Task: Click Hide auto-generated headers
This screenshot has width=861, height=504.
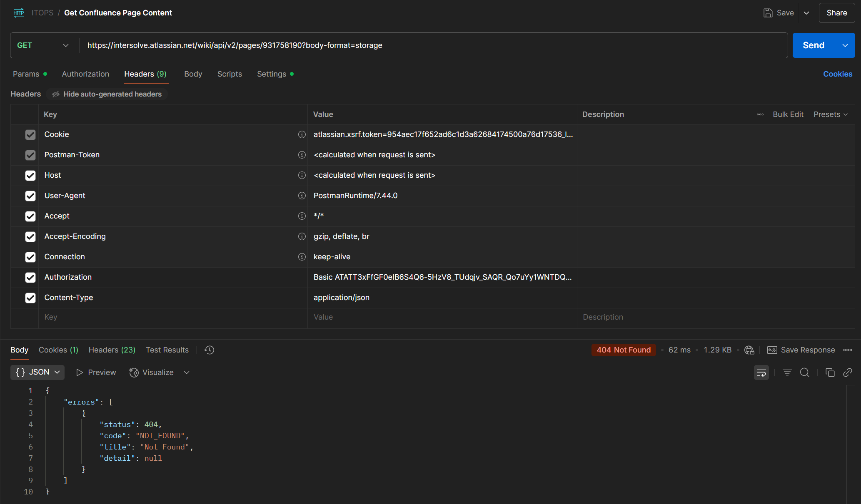Action: point(107,94)
